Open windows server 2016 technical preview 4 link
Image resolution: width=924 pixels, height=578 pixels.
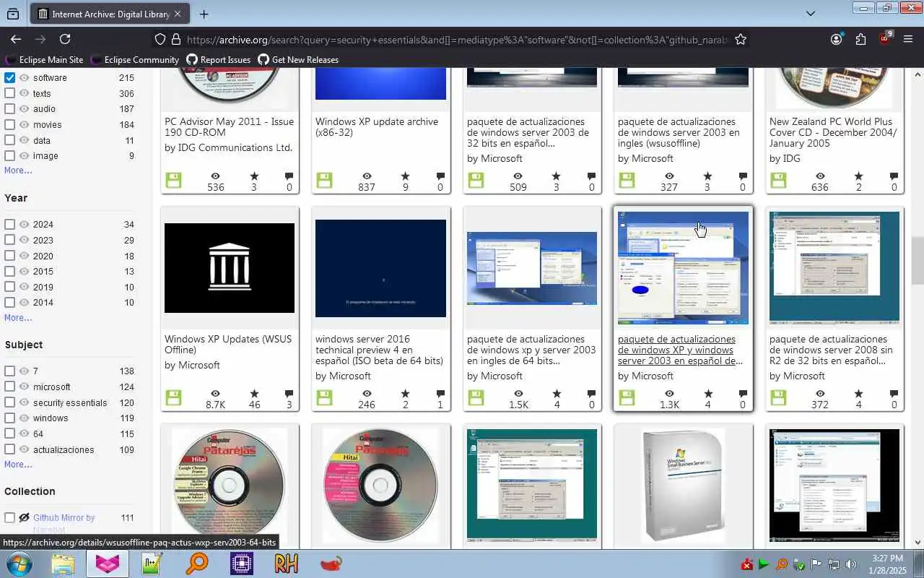pyautogui.click(x=379, y=350)
